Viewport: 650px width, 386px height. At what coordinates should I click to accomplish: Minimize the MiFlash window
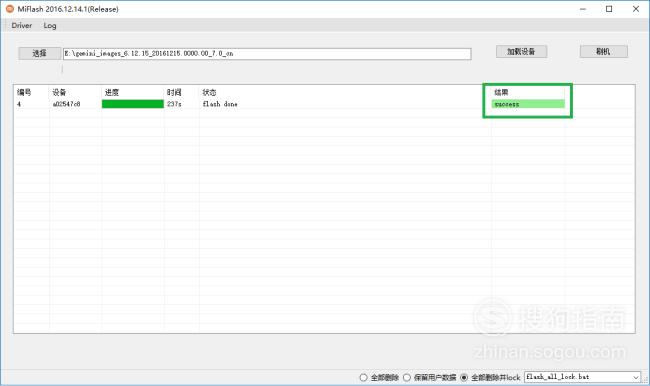point(583,9)
